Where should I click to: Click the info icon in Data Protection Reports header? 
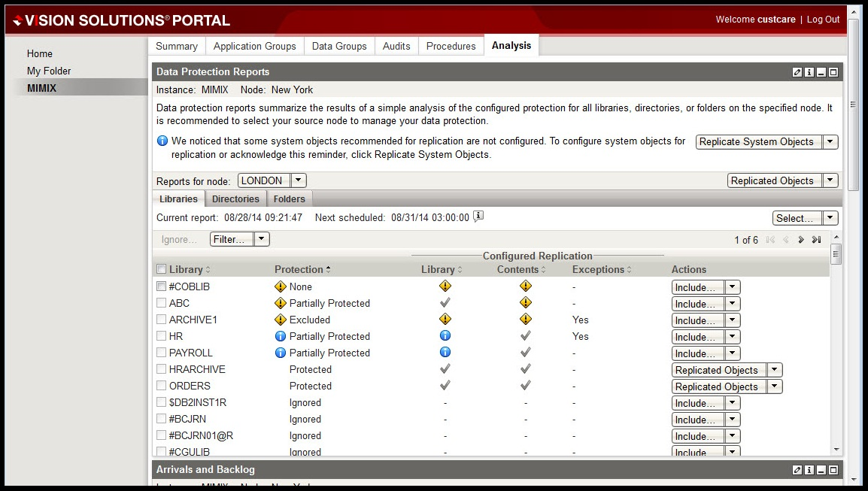(x=809, y=72)
